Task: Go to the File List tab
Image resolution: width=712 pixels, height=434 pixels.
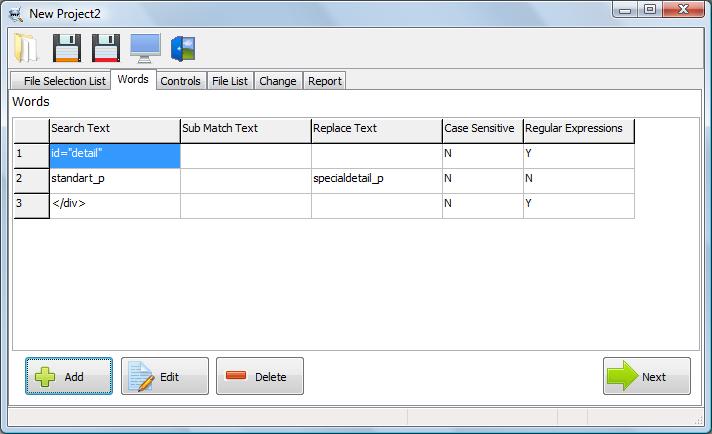Action: 230,81
